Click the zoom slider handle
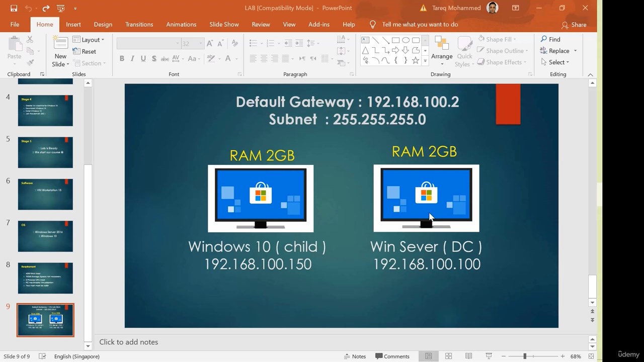This screenshot has height=362, width=644. coord(525,356)
